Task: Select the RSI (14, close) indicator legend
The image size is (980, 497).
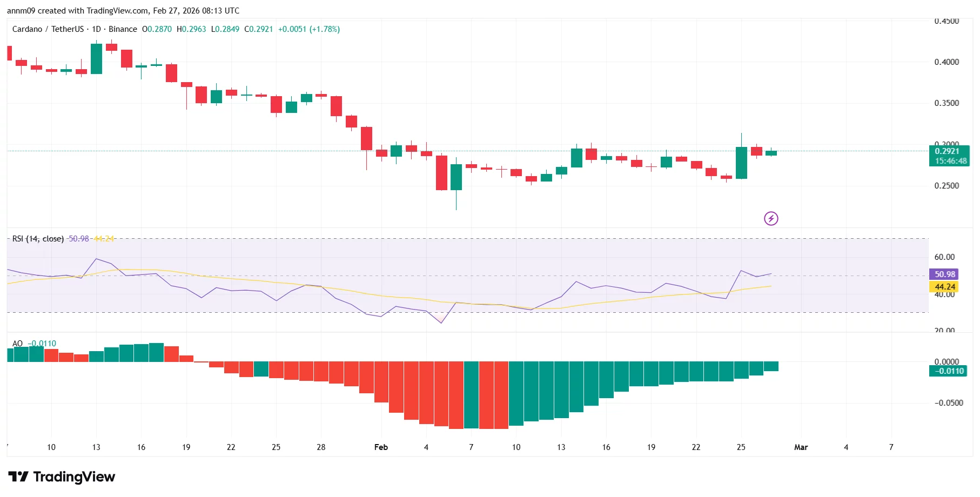Action: [38, 239]
